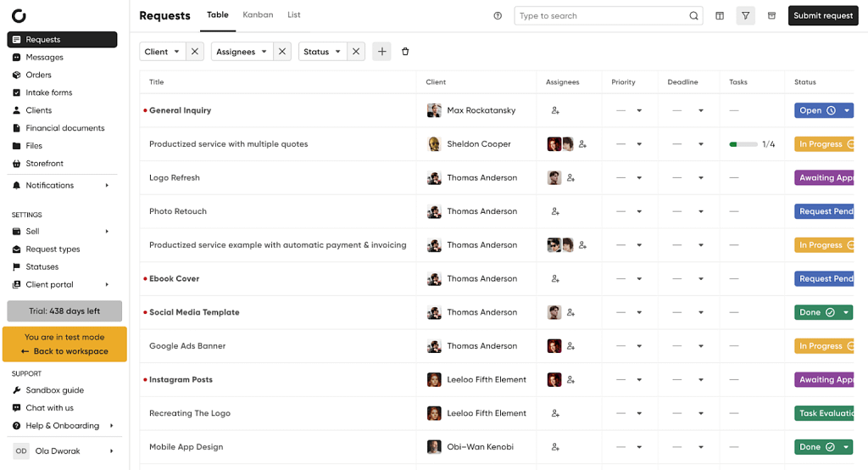Screen dimensions: 868x470
Task: Add assignee to General Inquiry
Action: click(555, 110)
